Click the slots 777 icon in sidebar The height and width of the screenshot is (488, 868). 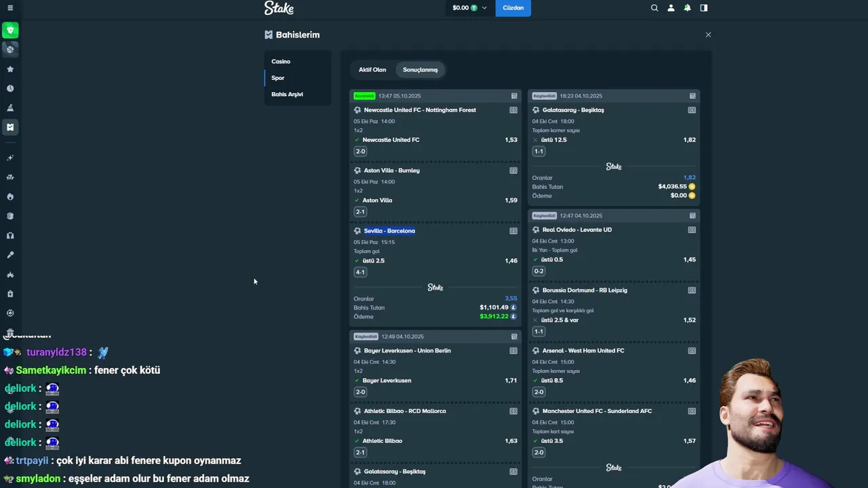[10, 177]
